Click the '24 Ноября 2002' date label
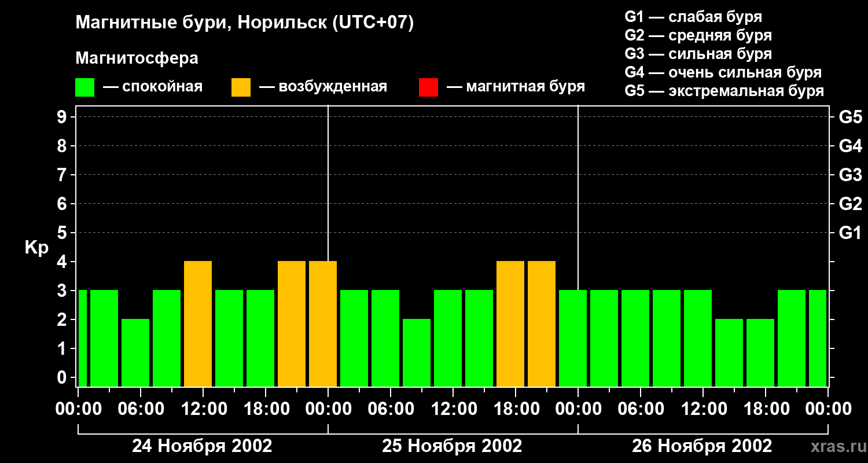The height and width of the screenshot is (463, 868). (202, 446)
